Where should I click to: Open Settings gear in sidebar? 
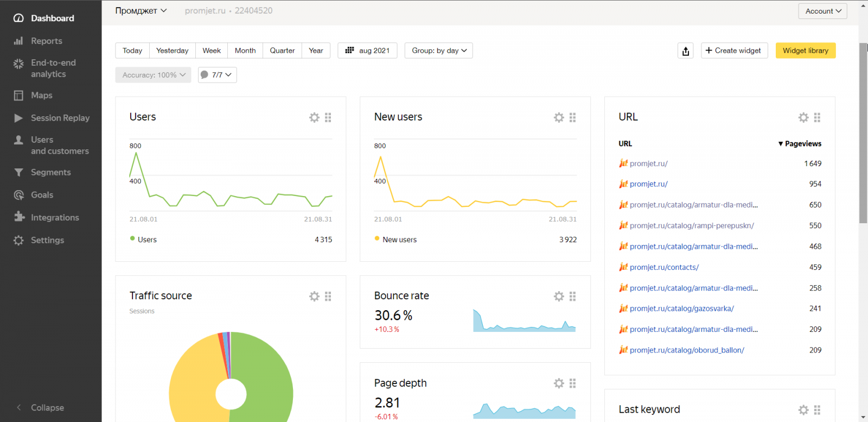point(18,240)
